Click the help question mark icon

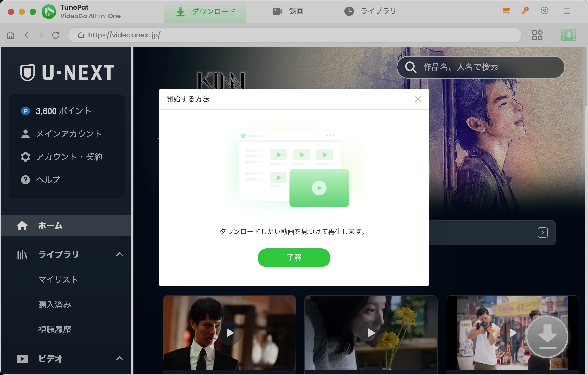[25, 180]
